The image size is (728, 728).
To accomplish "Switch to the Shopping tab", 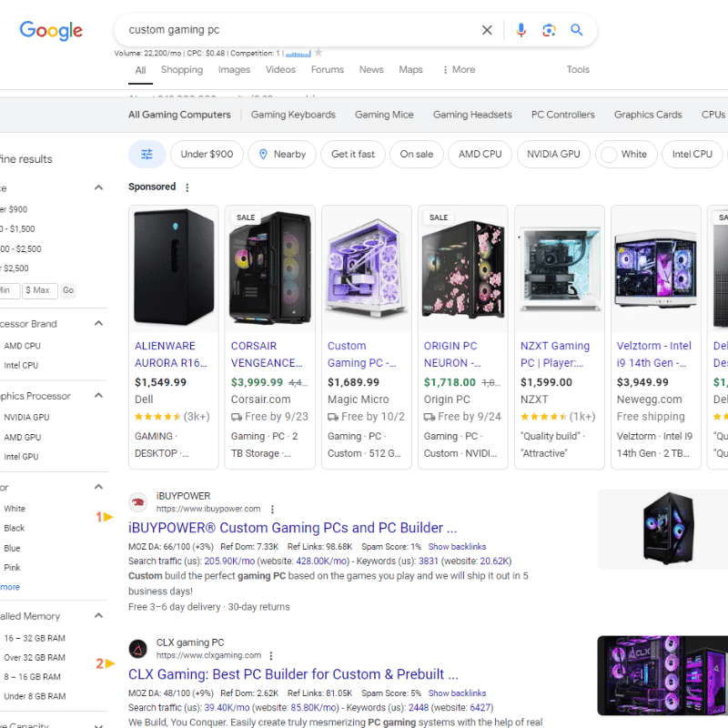I will pyautogui.click(x=182, y=70).
